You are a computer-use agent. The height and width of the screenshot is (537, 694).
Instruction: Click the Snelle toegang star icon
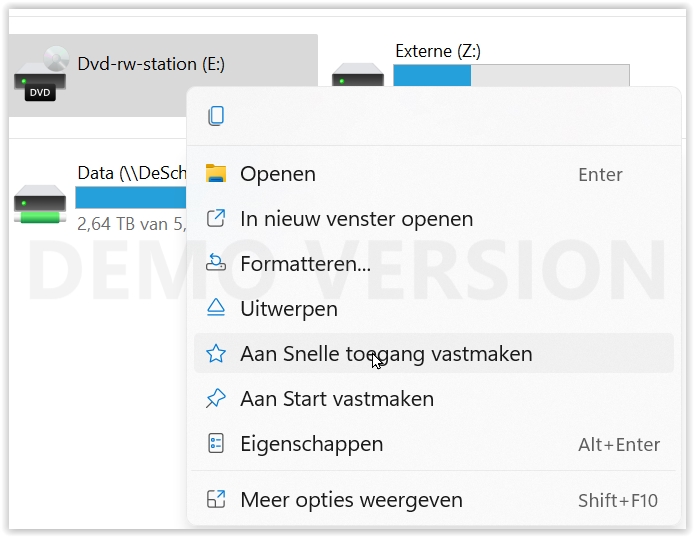coord(216,354)
